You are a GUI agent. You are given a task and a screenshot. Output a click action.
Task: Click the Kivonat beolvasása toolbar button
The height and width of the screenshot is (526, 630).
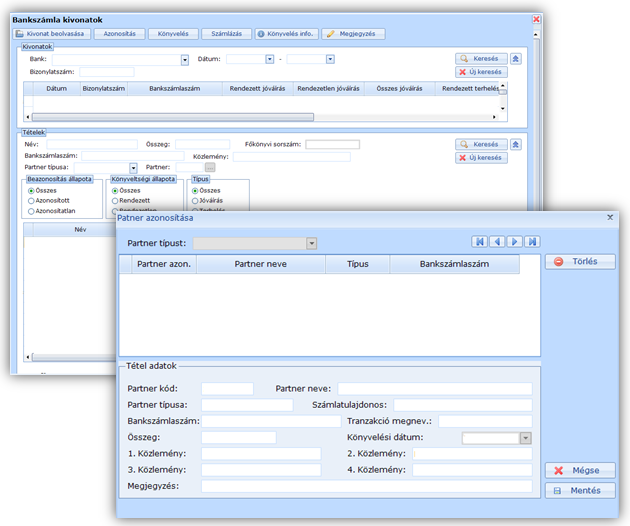pyautogui.click(x=51, y=34)
